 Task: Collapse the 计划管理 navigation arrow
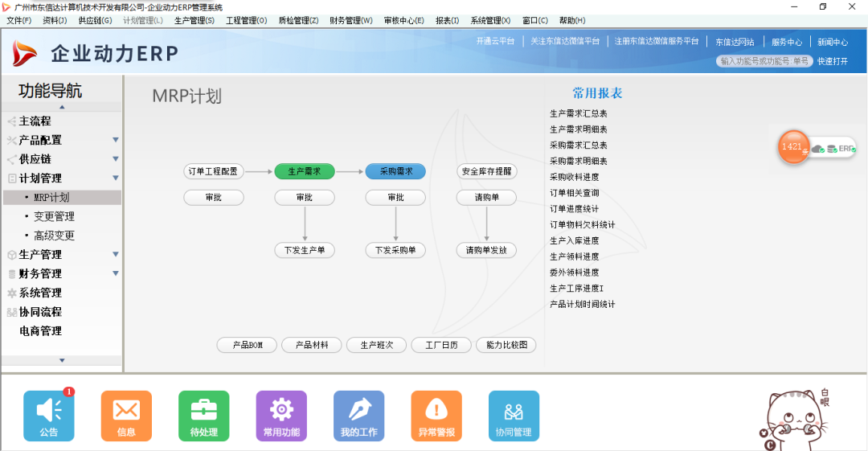tap(115, 178)
